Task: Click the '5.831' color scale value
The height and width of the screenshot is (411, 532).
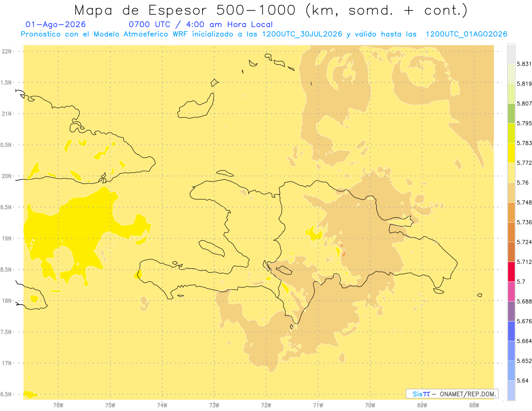Action: 524,64
